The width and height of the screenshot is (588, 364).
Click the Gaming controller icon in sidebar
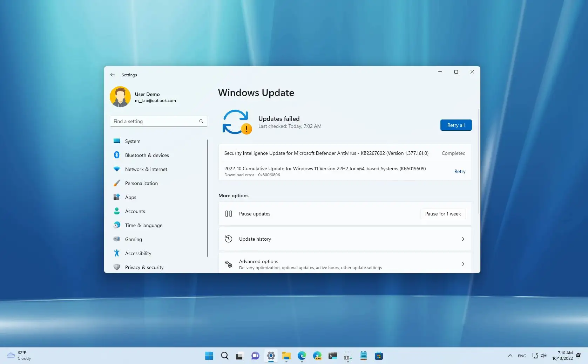pyautogui.click(x=117, y=239)
